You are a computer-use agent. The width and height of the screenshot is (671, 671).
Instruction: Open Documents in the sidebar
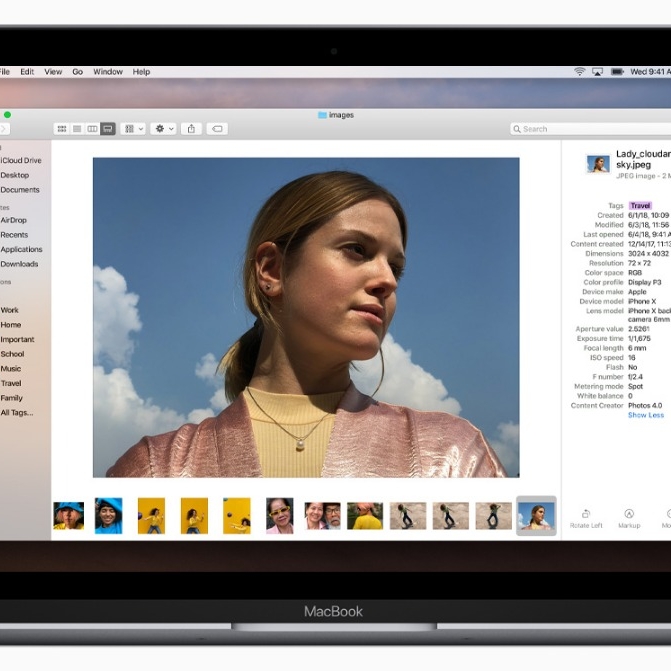[20, 190]
